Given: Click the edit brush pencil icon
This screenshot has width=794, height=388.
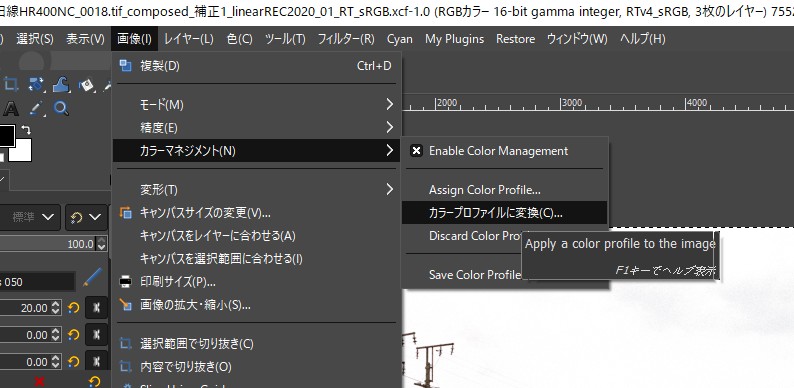Looking at the screenshot, I should (x=92, y=277).
